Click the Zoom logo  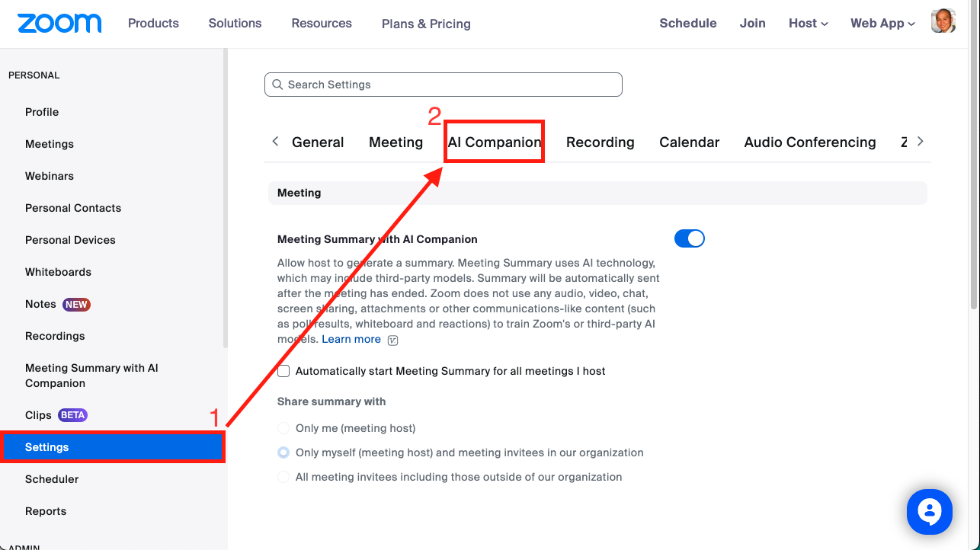pyautogui.click(x=59, y=23)
